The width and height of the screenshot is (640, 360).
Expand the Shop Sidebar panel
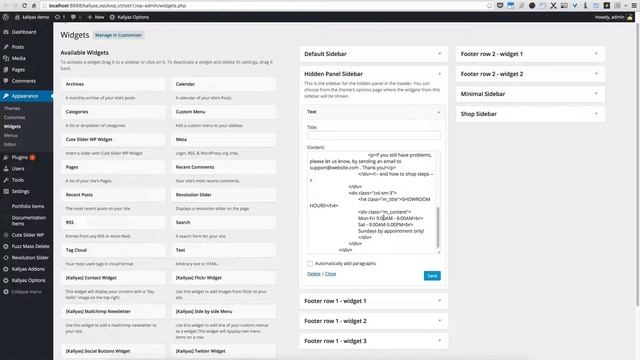click(x=530, y=114)
